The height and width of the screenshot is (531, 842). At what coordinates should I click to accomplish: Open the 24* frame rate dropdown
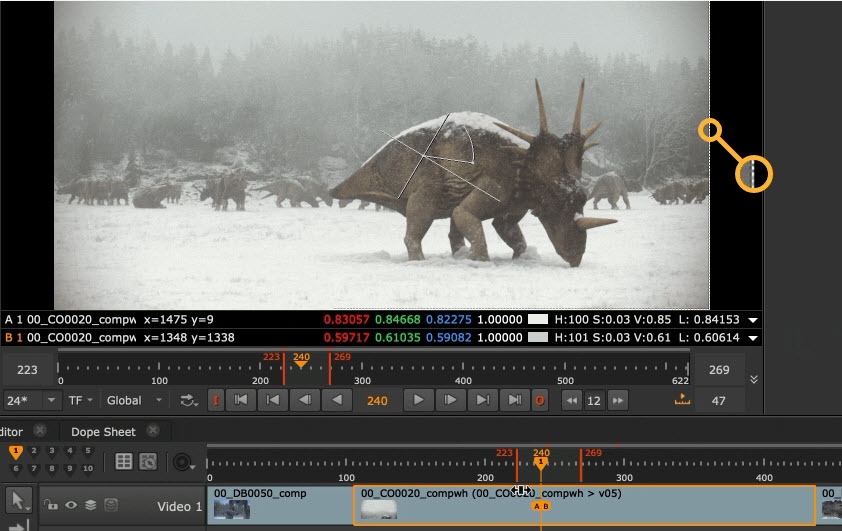click(x=31, y=401)
